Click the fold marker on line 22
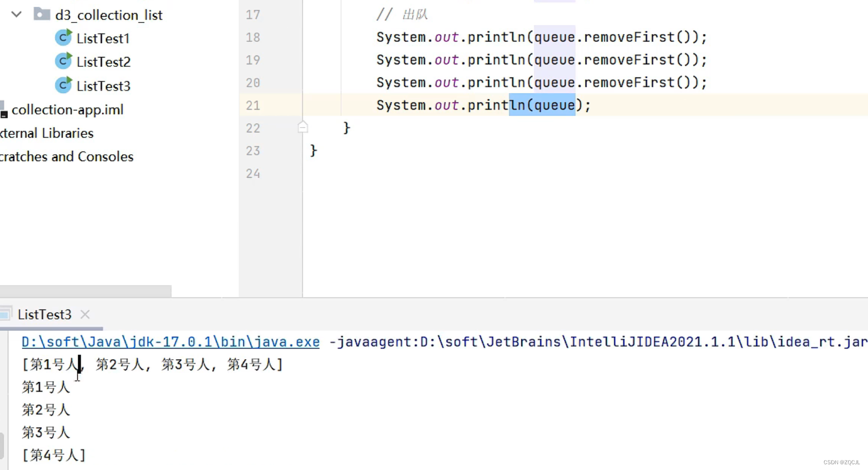The height and width of the screenshot is (470, 868). coord(302,127)
